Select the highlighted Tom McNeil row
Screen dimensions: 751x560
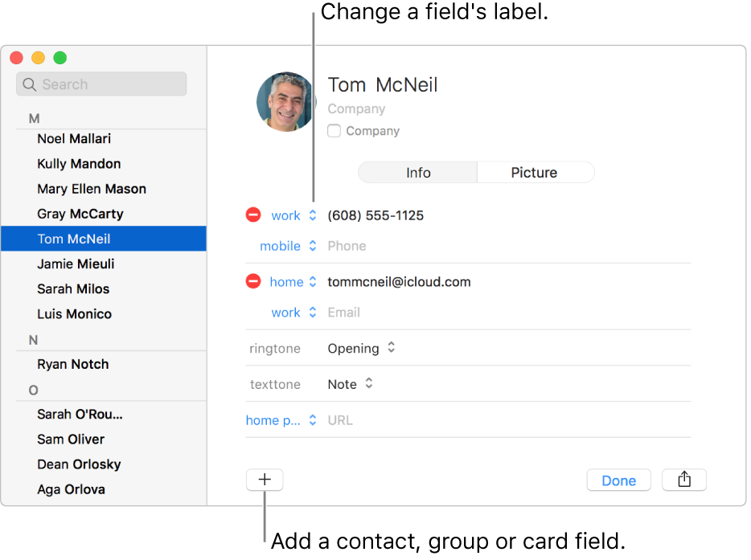point(104,239)
